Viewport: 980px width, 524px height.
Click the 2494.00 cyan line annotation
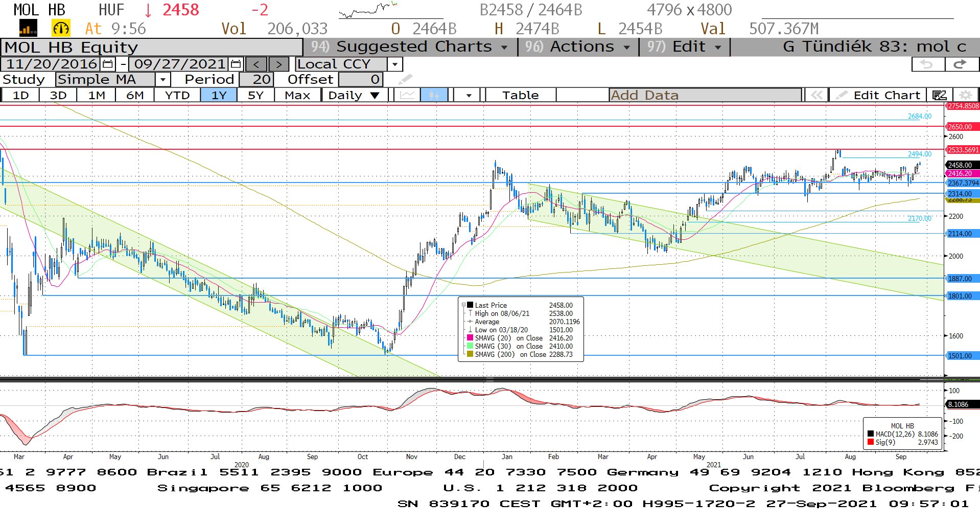(919, 154)
